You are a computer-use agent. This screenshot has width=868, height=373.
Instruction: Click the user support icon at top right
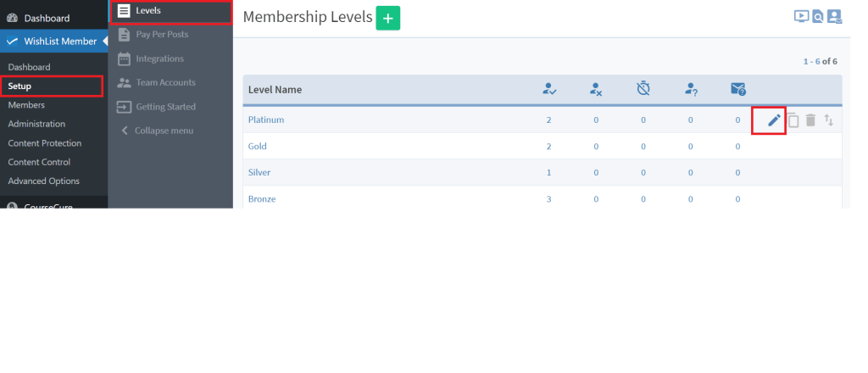834,17
